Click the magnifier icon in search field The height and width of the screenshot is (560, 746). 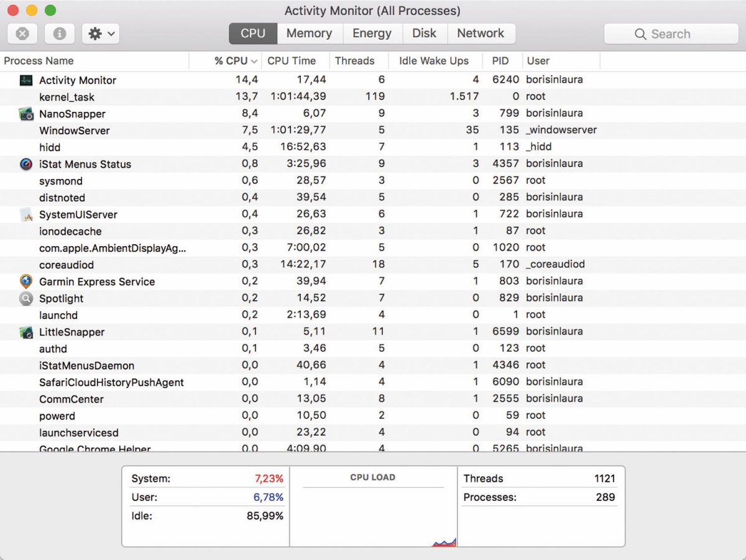[640, 34]
